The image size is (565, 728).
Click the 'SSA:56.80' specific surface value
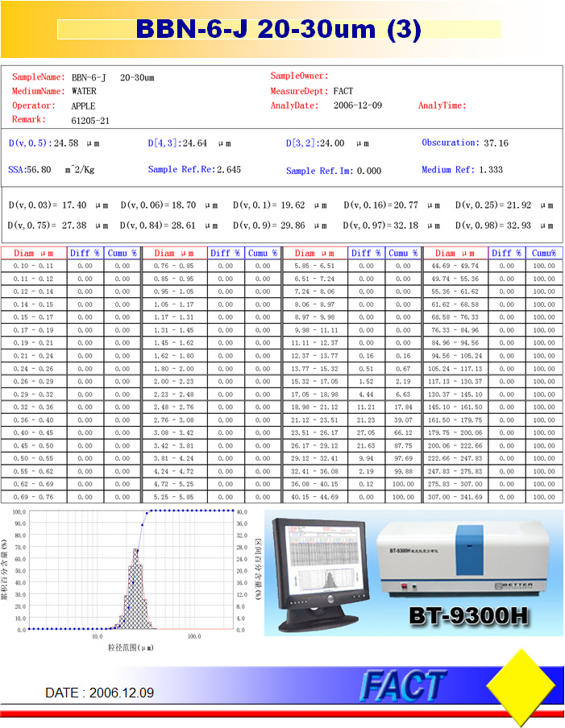tap(30, 169)
